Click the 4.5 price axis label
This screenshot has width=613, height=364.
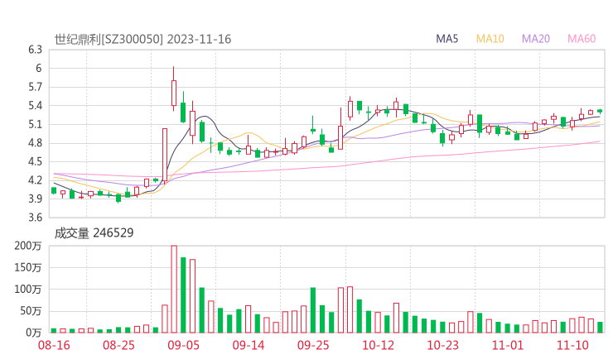point(35,161)
